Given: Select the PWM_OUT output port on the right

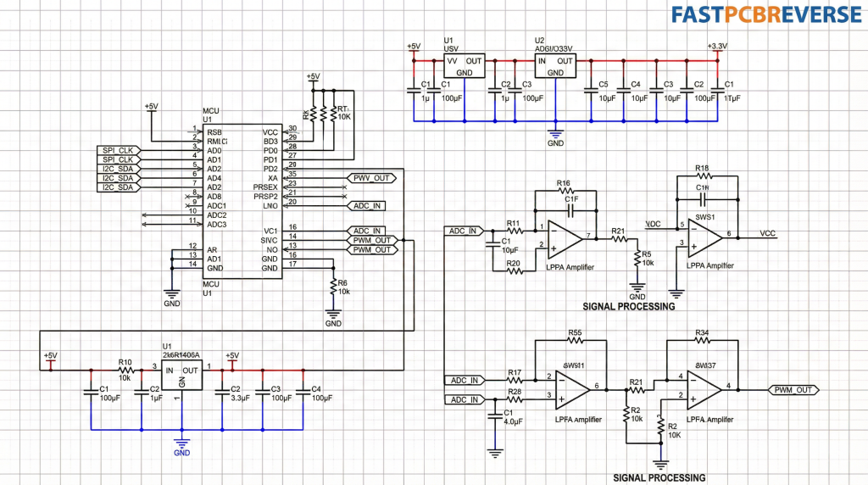Looking at the screenshot, I should (x=793, y=390).
